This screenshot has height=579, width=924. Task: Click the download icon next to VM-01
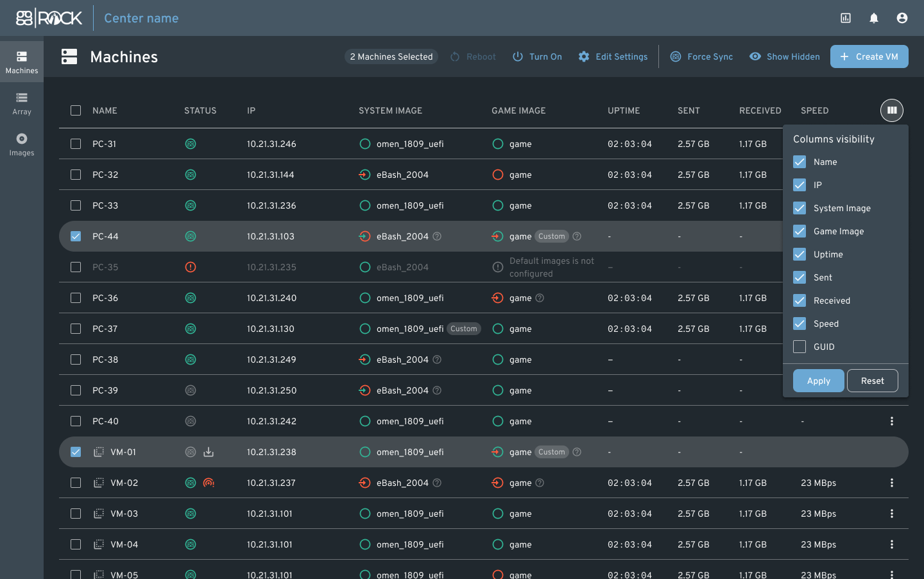click(209, 452)
